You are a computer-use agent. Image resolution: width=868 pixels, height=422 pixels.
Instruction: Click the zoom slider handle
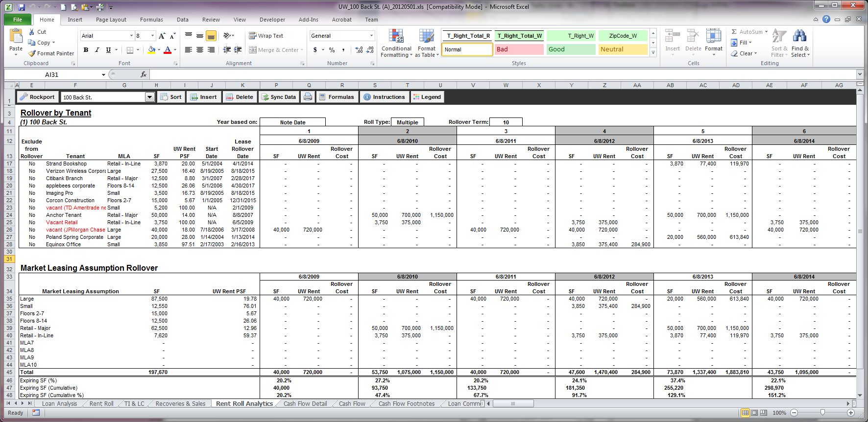(822, 413)
